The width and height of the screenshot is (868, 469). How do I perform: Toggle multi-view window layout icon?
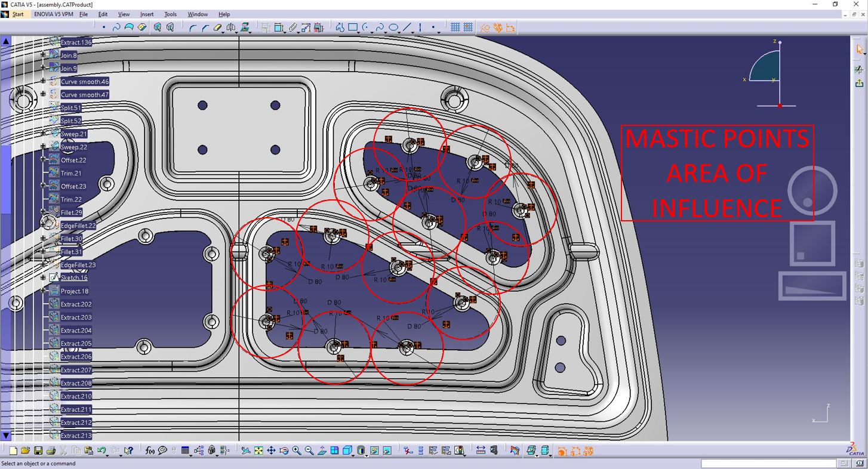334,451
